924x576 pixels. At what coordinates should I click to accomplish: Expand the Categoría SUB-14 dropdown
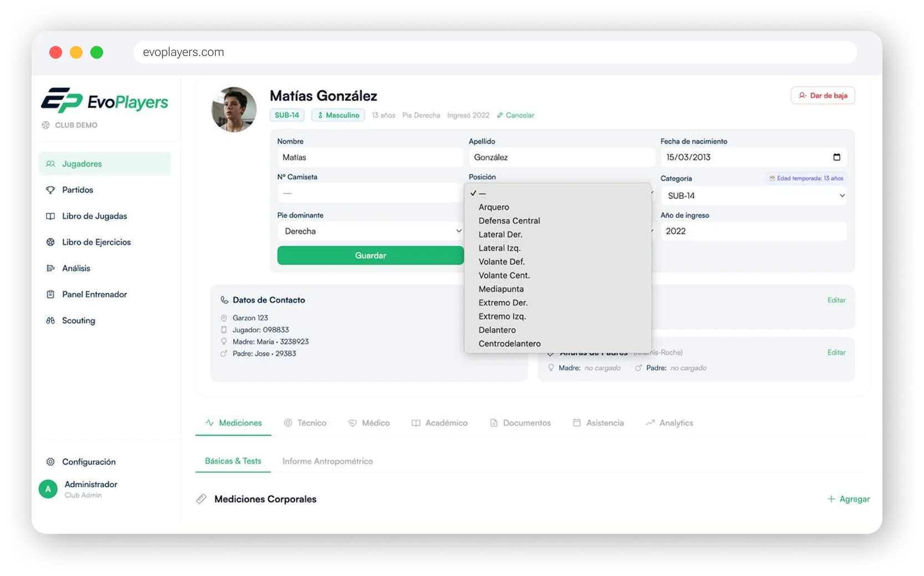click(753, 196)
